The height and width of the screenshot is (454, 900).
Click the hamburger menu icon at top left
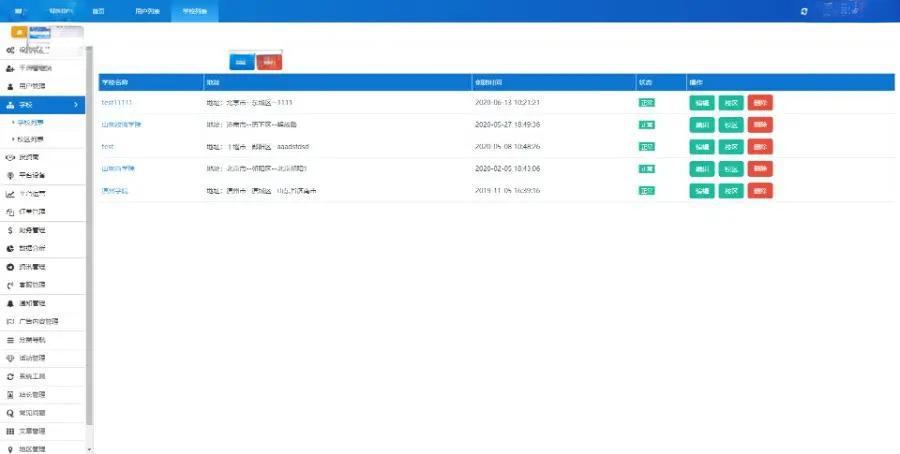tap(18, 10)
